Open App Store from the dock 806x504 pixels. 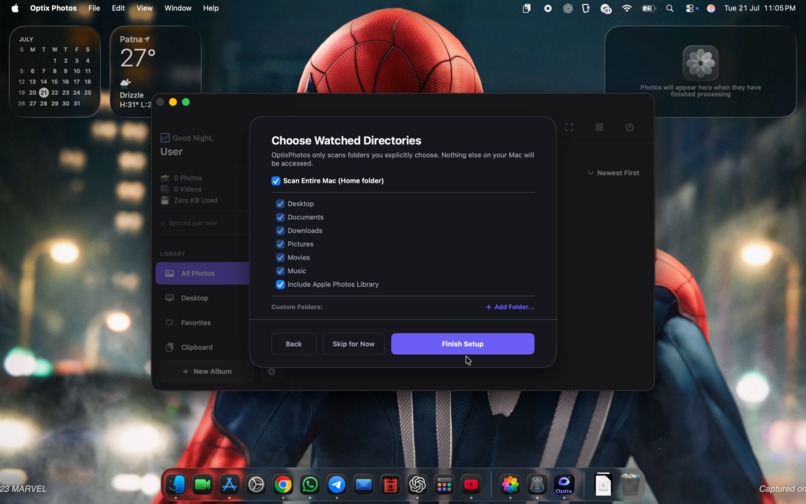[x=229, y=484]
